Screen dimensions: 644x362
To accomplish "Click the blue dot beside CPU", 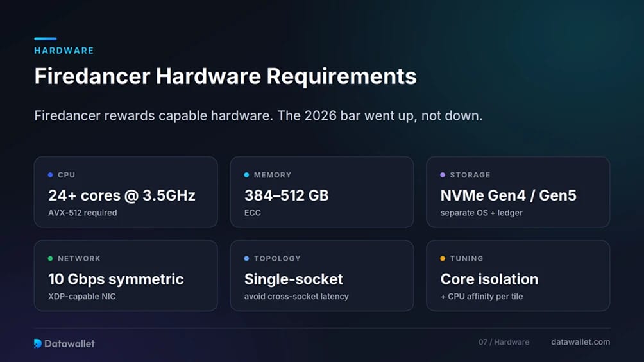I will coord(50,175).
